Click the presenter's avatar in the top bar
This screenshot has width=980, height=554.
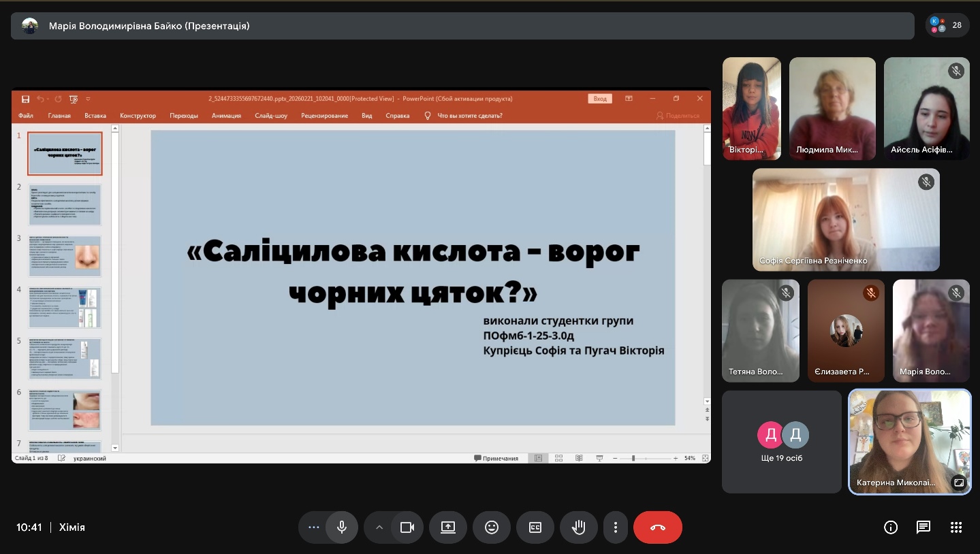(30, 26)
